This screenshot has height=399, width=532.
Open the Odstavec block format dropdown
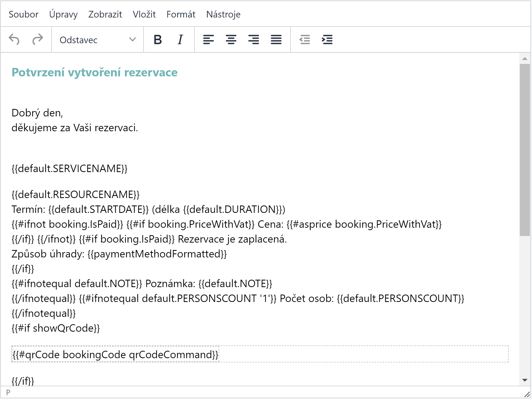tap(97, 40)
